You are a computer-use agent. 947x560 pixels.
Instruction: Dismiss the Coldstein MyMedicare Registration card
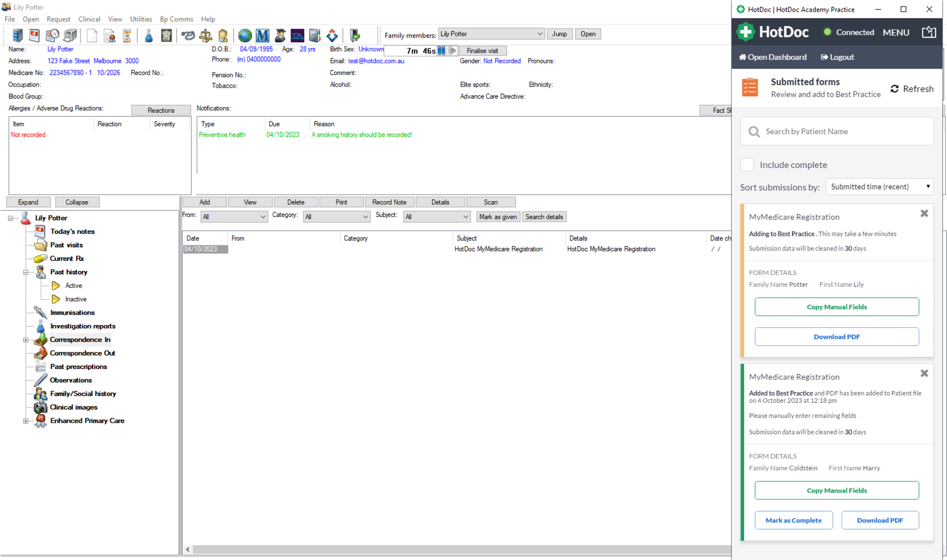[x=924, y=374]
